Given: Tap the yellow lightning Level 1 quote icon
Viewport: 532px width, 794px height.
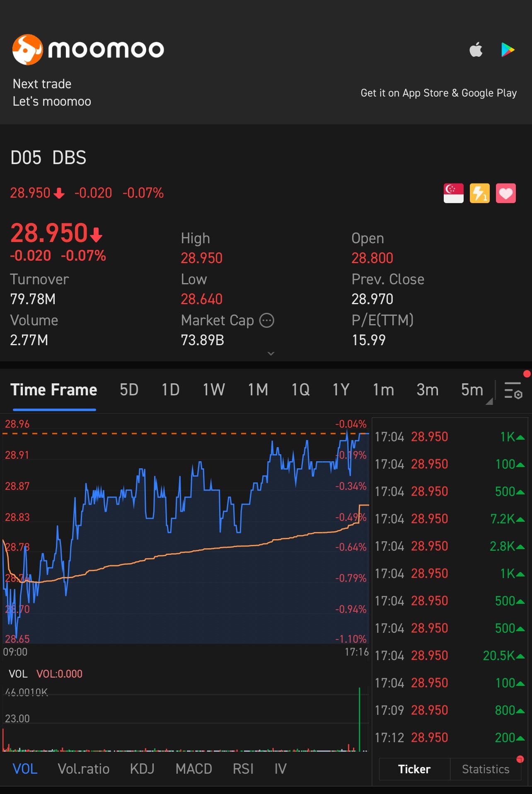Looking at the screenshot, I should pos(479,193).
